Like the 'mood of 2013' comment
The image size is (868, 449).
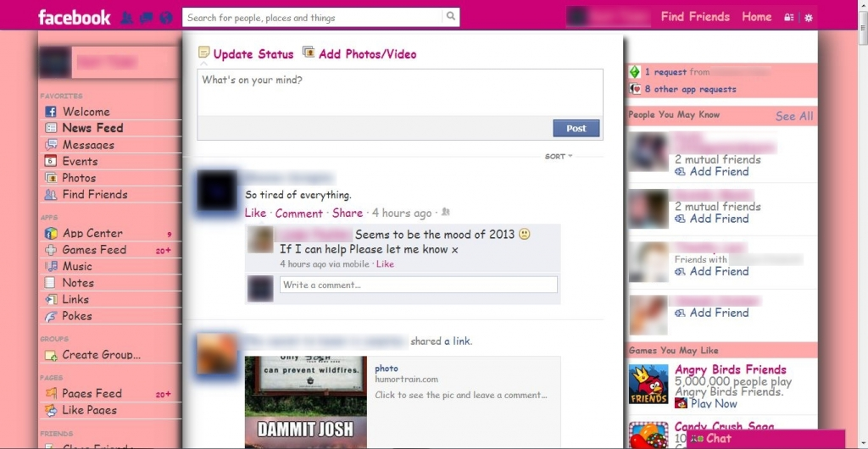pos(386,264)
